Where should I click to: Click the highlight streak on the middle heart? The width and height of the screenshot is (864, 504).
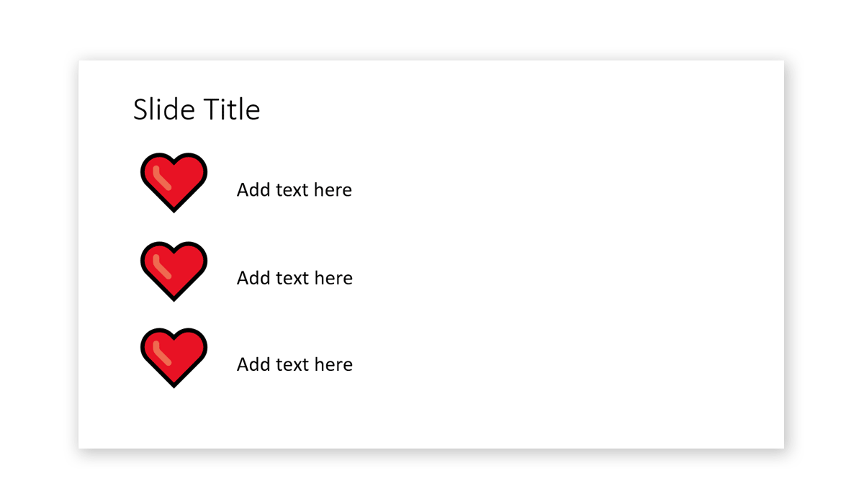162,266
